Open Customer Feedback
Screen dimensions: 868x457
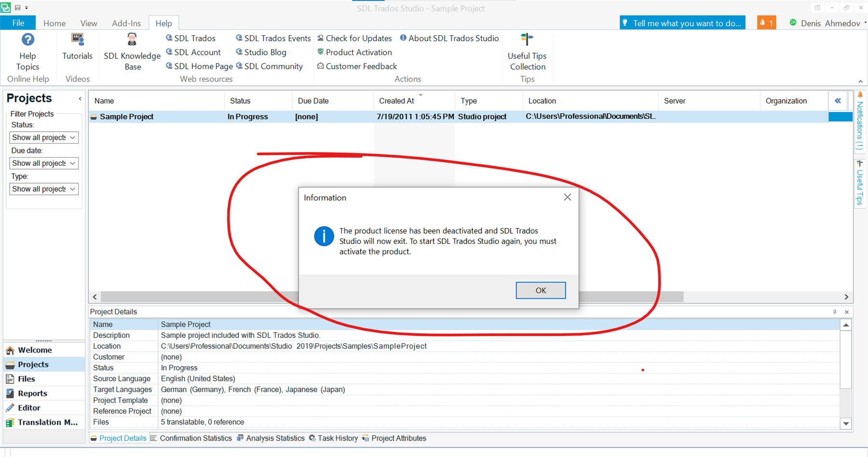click(357, 66)
